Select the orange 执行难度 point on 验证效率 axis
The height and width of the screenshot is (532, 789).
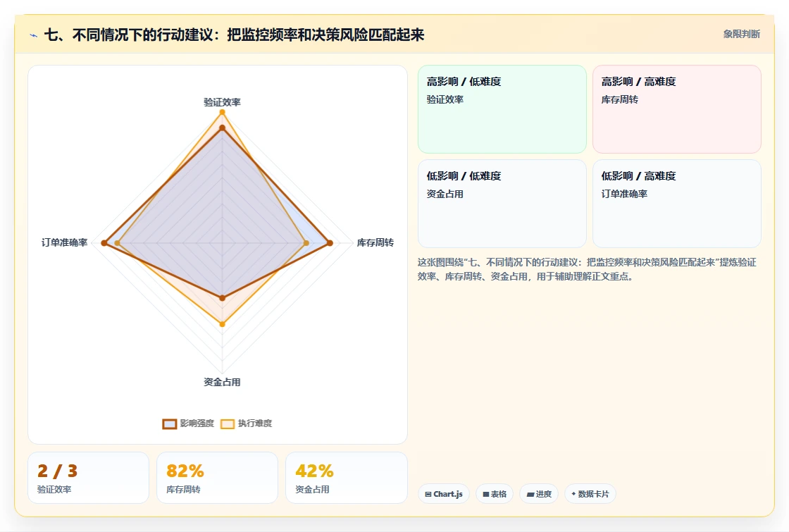point(222,112)
